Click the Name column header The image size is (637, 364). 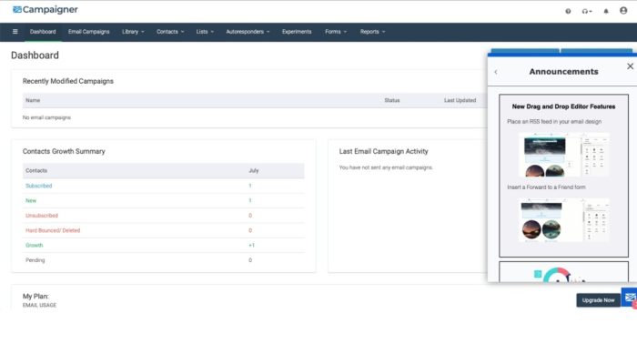(x=33, y=100)
